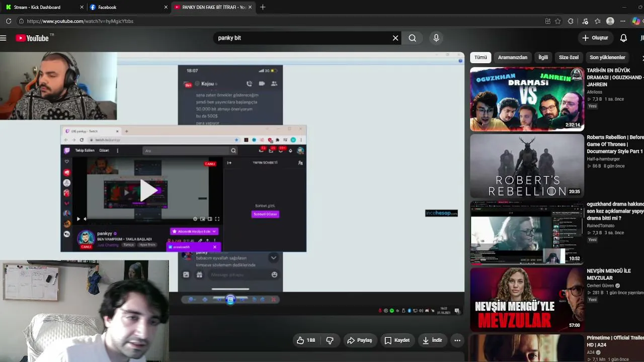Viewport: 644px width, 362px height.
Task: Switch to the Facebook tab
Action: pyautogui.click(x=128, y=7)
